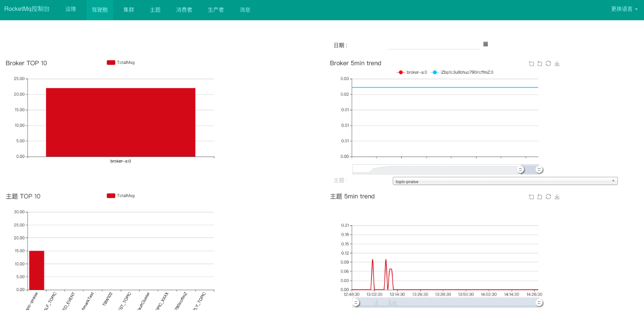Navigate to 消息 message page

(245, 9)
